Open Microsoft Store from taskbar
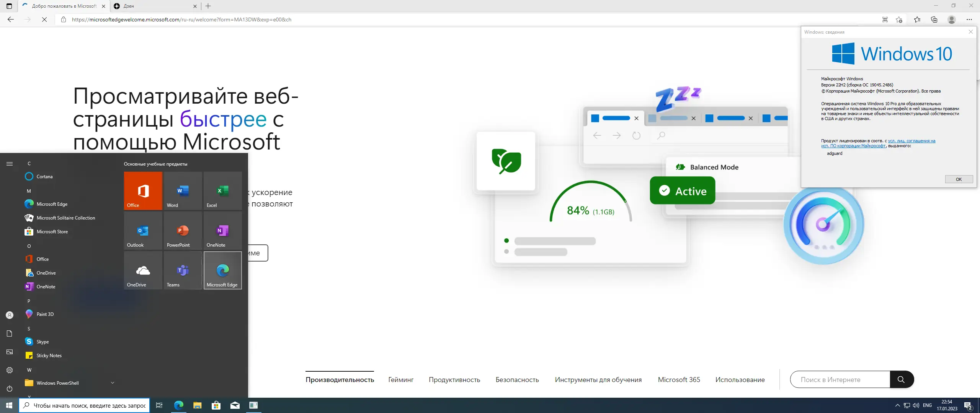Image resolution: width=980 pixels, height=413 pixels. click(216, 405)
